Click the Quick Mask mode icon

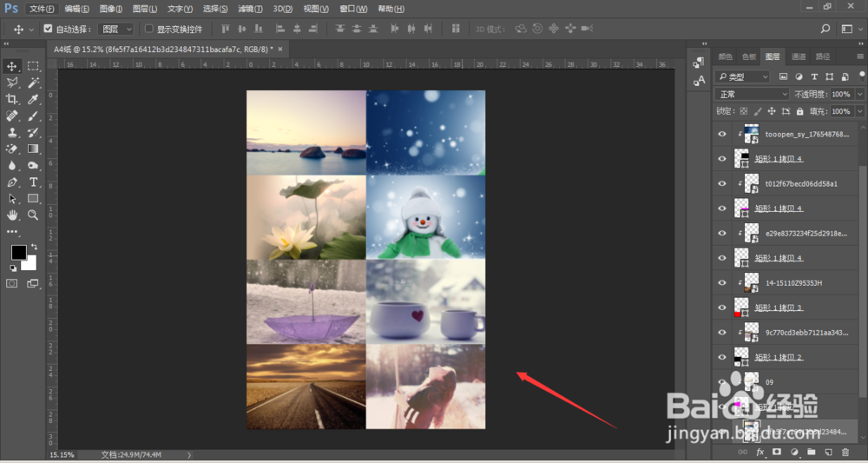pos(11,283)
